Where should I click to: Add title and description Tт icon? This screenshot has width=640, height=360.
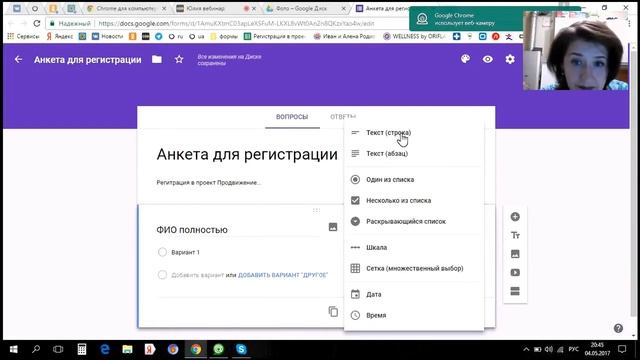[x=515, y=235]
